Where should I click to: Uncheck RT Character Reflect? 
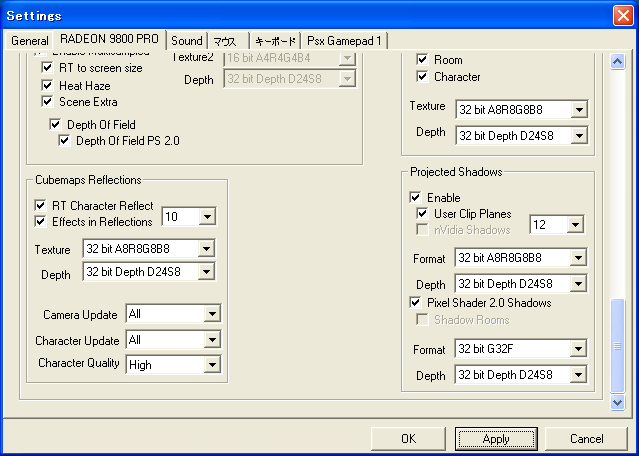tap(40, 205)
